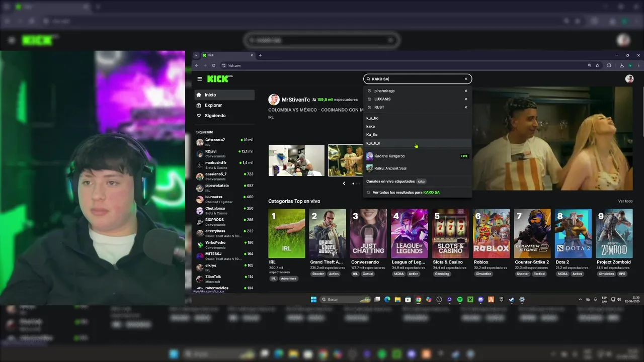This screenshot has height=362, width=644.
Task: Select first featured stream thumbnail
Action: pyautogui.click(x=296, y=160)
